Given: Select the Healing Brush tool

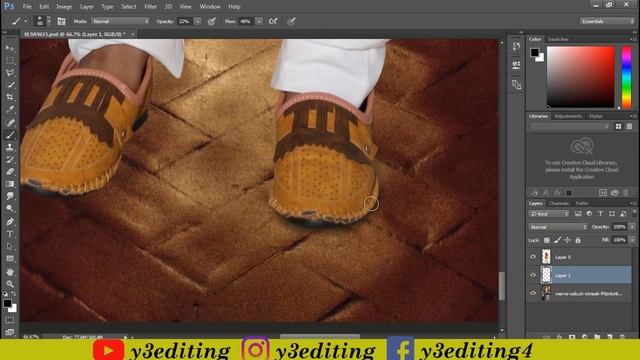Looking at the screenshot, I should coord(10,122).
